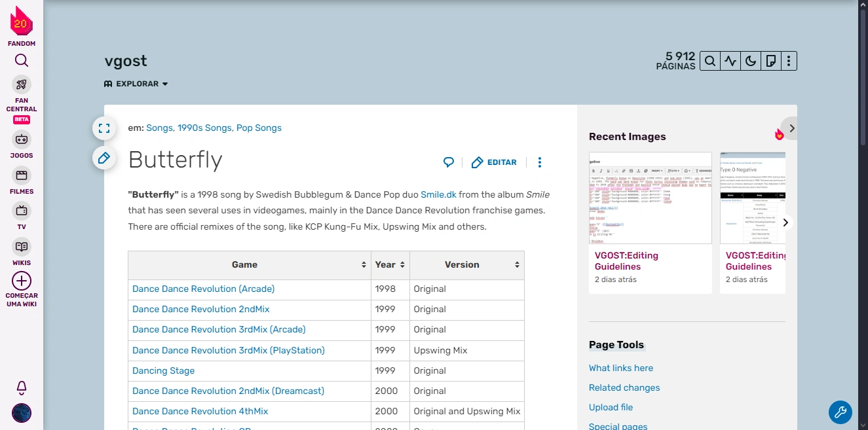Viewport: 868px width, 430px height.
Task: Sort the table by Year column
Action: pos(390,265)
